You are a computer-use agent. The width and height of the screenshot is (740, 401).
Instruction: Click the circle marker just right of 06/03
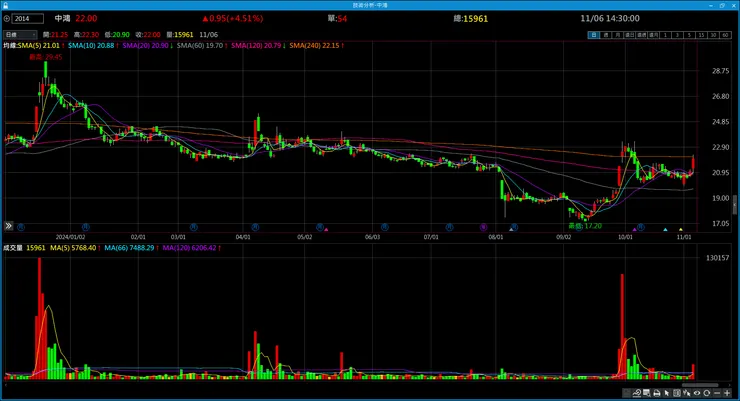click(385, 227)
